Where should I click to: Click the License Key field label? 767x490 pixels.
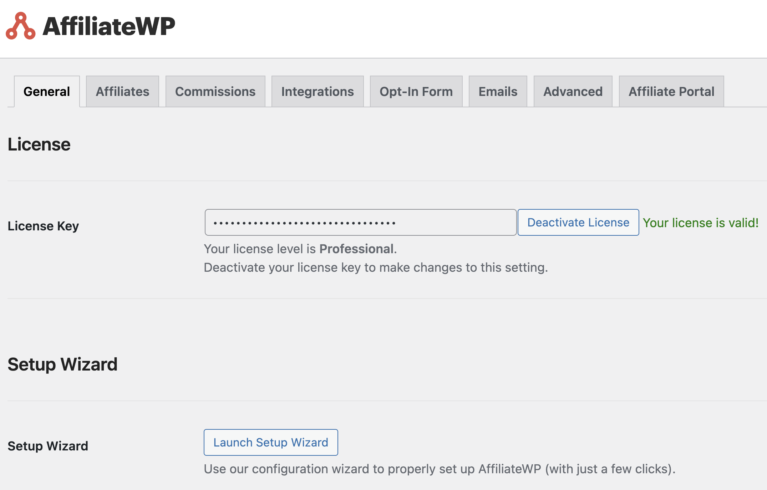(x=43, y=226)
